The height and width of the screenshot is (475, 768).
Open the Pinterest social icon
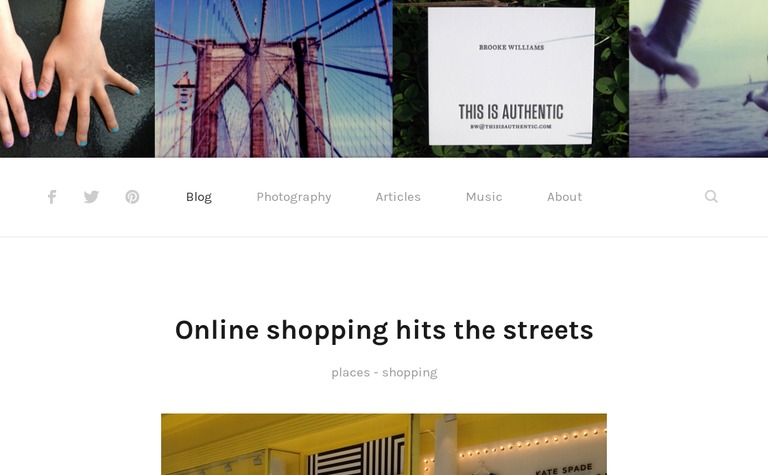132,197
